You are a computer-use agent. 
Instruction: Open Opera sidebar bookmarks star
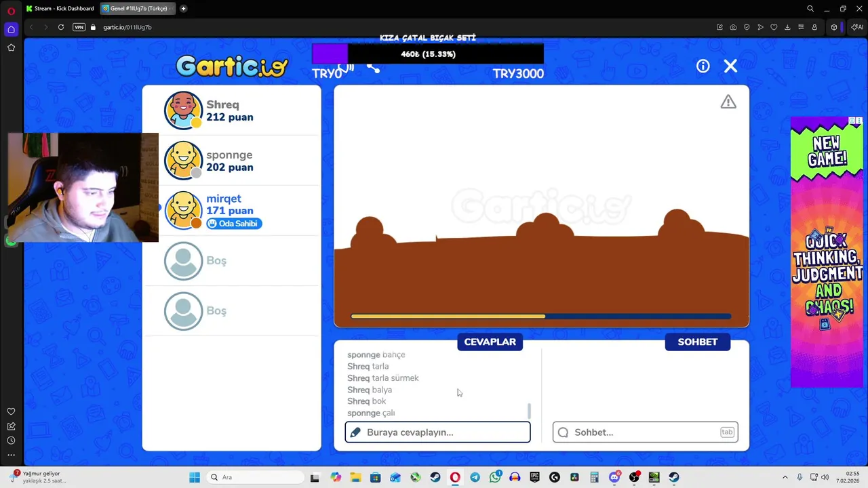coord(11,47)
